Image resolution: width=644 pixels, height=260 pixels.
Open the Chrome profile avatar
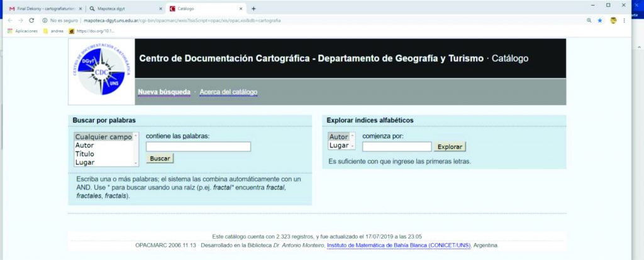pos(614,20)
